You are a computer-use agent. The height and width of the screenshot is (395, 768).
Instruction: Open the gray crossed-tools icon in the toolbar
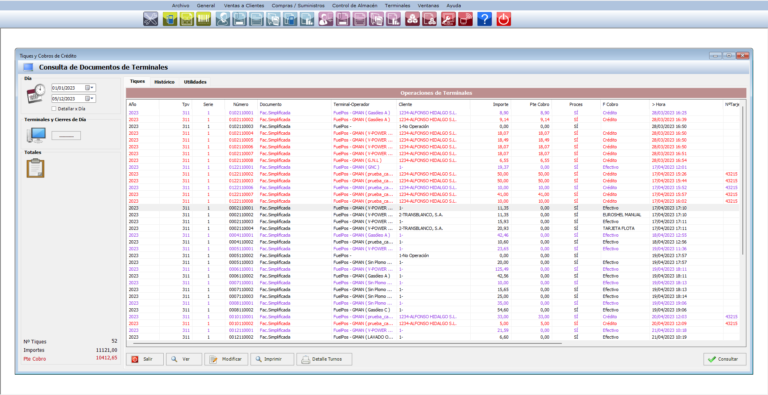coord(151,19)
